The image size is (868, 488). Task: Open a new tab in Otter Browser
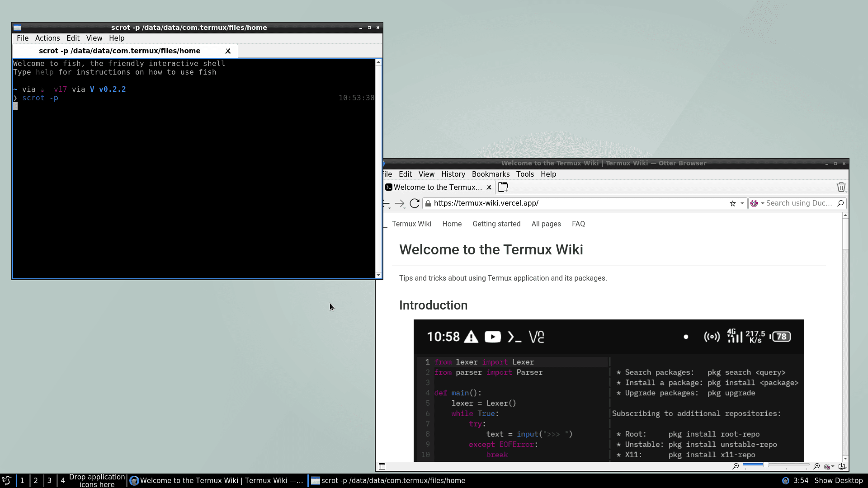click(503, 187)
